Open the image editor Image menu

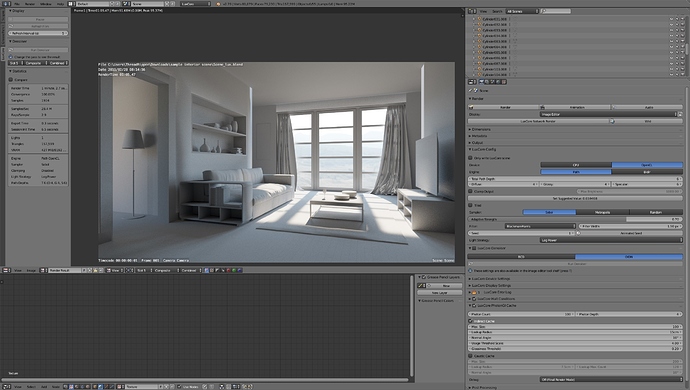(x=31, y=270)
